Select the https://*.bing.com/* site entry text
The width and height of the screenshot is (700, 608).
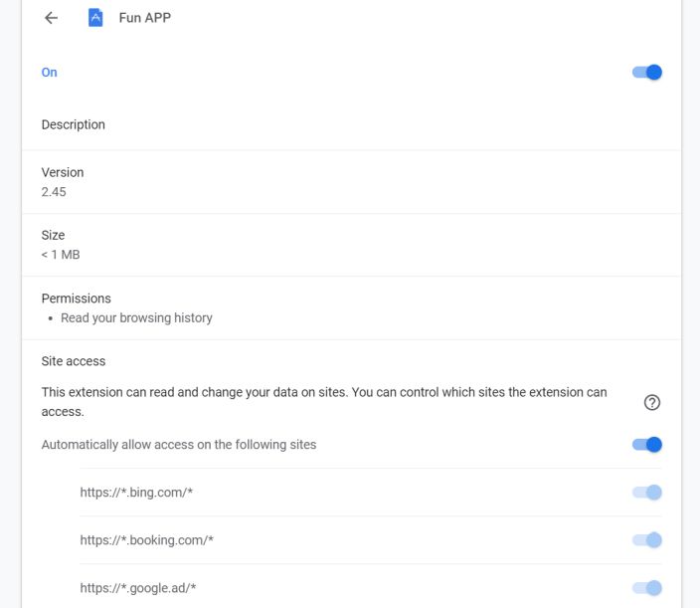[136, 493]
